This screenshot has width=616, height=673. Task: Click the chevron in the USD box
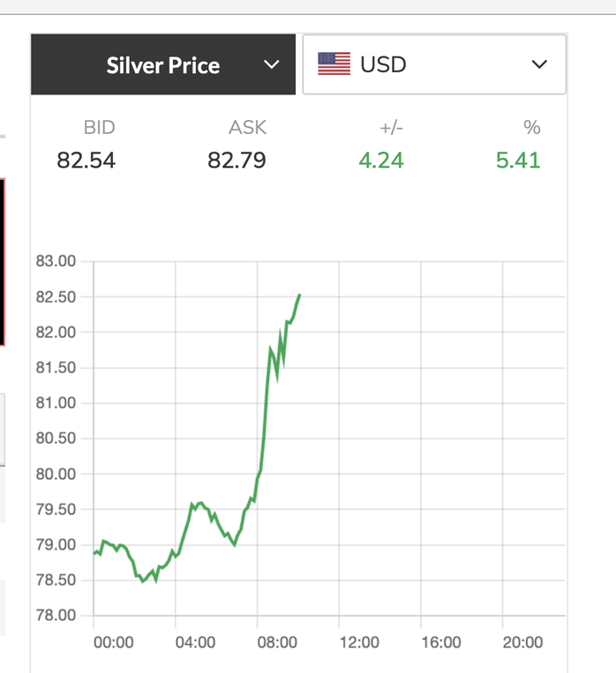[539, 64]
